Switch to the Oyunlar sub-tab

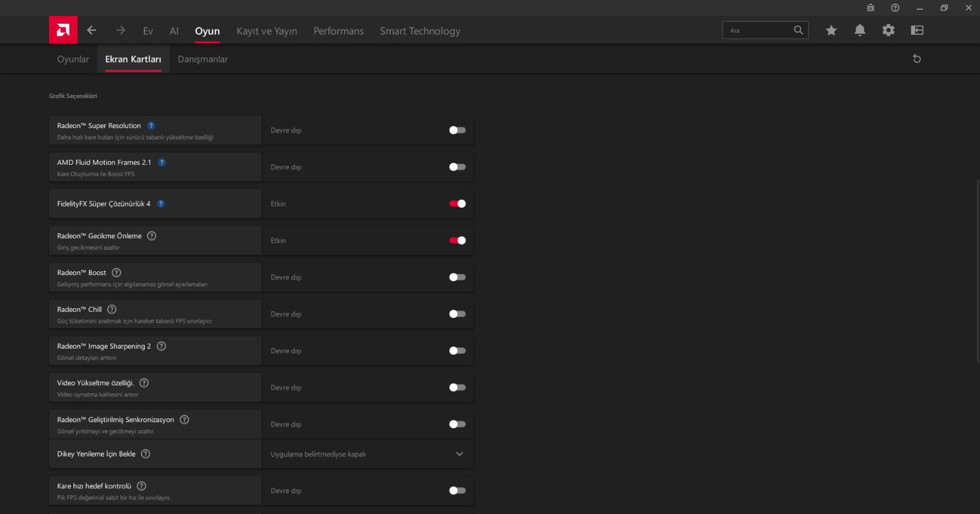click(x=73, y=59)
